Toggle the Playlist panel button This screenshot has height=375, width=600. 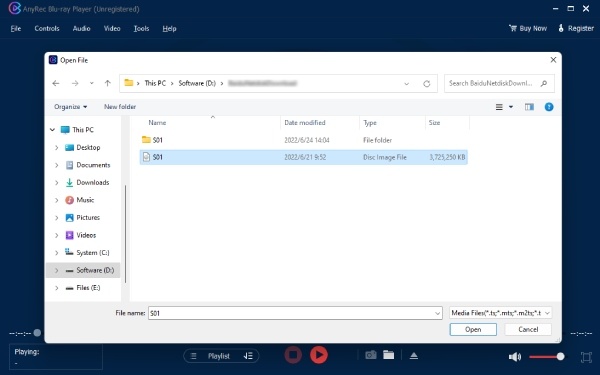[221, 356]
